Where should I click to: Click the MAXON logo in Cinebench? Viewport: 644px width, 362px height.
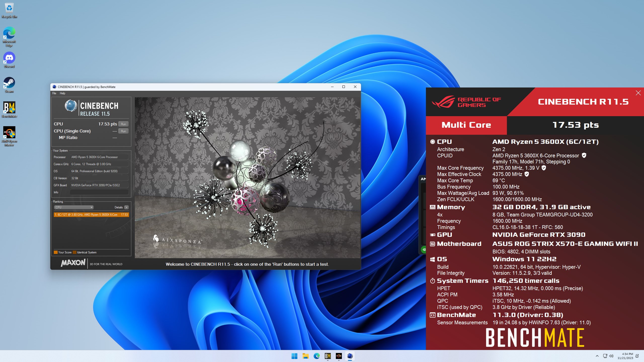[73, 263]
